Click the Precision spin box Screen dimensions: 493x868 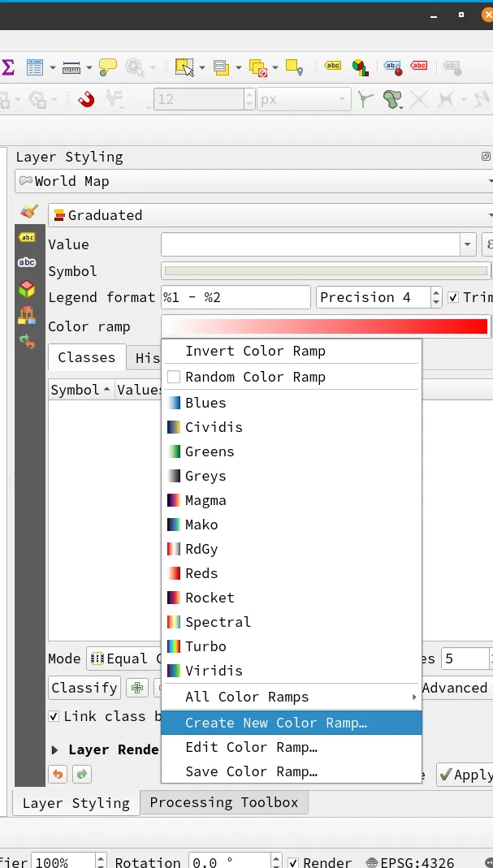pos(379,297)
